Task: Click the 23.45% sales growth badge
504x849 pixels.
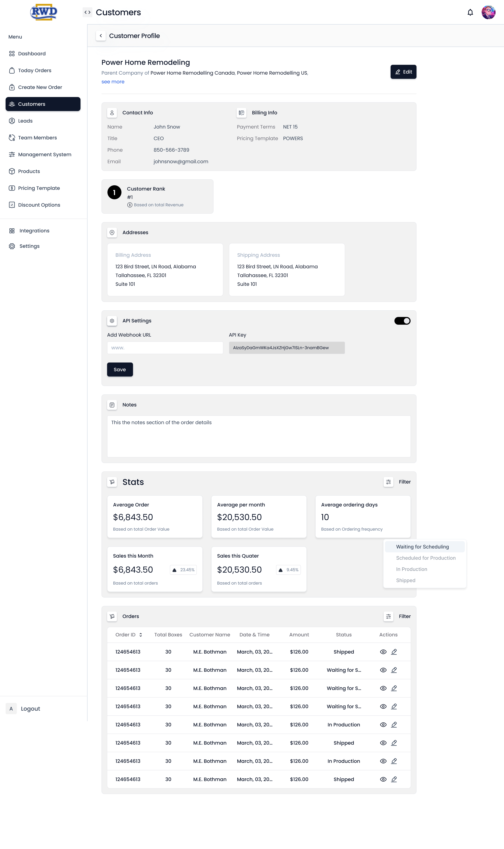Action: point(183,570)
